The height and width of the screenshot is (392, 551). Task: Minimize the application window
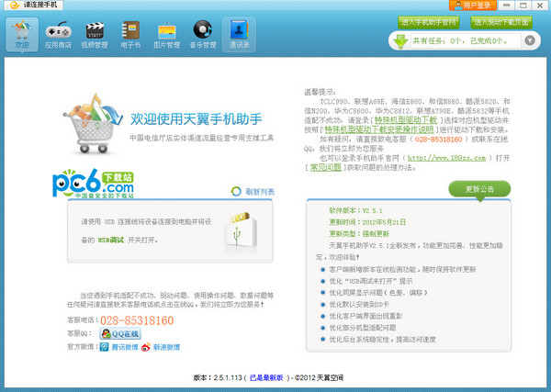[x=506, y=6]
